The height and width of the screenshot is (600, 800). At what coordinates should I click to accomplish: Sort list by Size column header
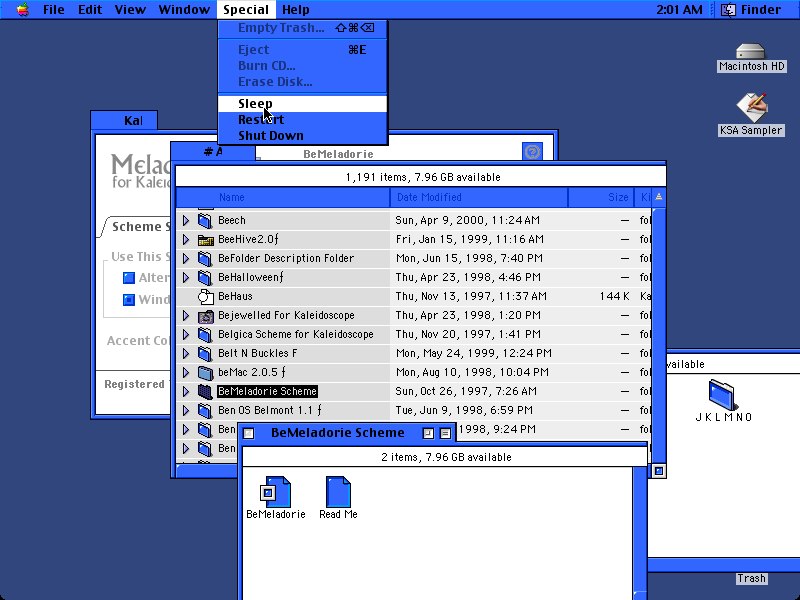601,197
